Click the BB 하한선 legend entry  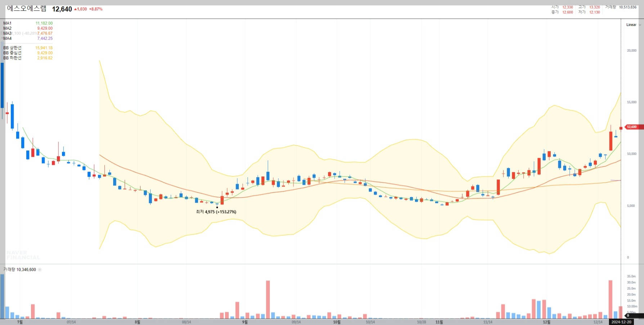tap(28, 58)
